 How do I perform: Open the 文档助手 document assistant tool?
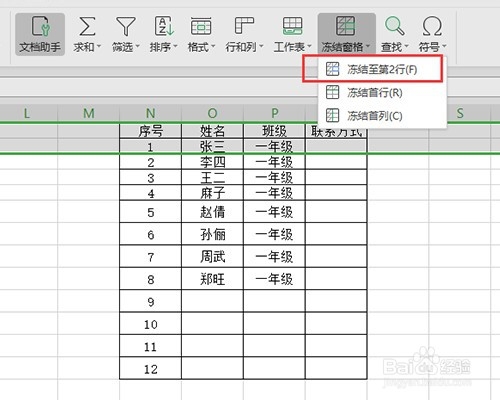40,34
